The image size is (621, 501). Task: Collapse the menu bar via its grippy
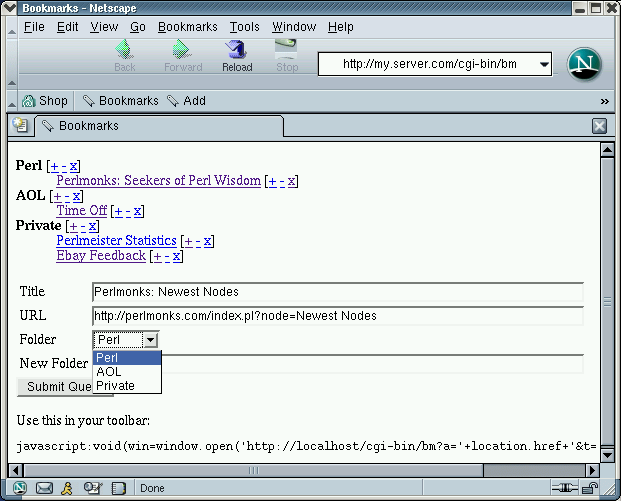pyautogui.click(x=12, y=28)
